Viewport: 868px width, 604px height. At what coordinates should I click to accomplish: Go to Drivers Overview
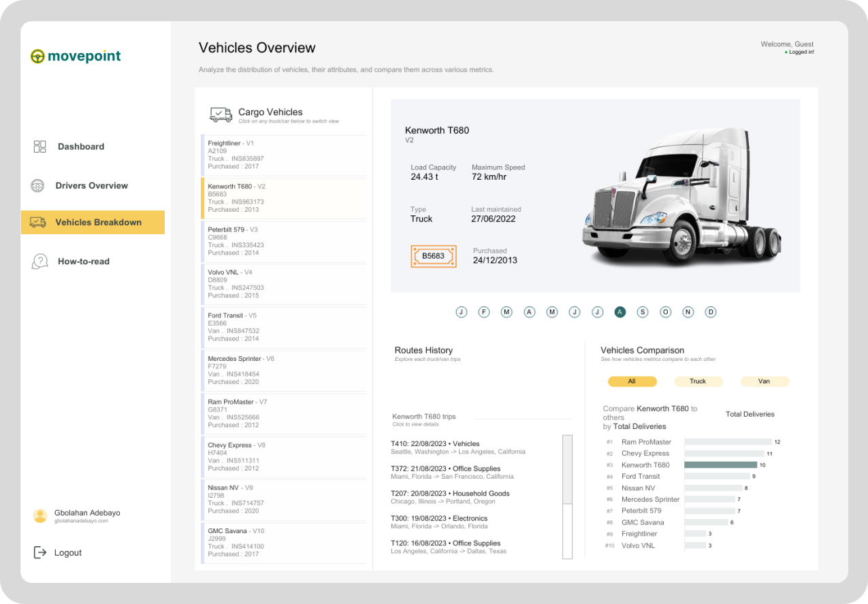[x=92, y=186]
